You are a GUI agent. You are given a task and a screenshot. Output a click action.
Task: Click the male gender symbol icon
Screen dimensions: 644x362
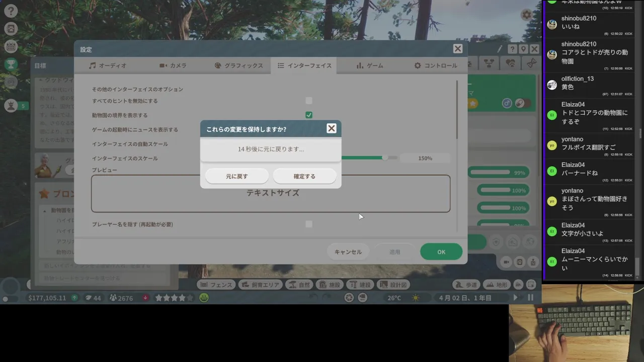pos(507,103)
